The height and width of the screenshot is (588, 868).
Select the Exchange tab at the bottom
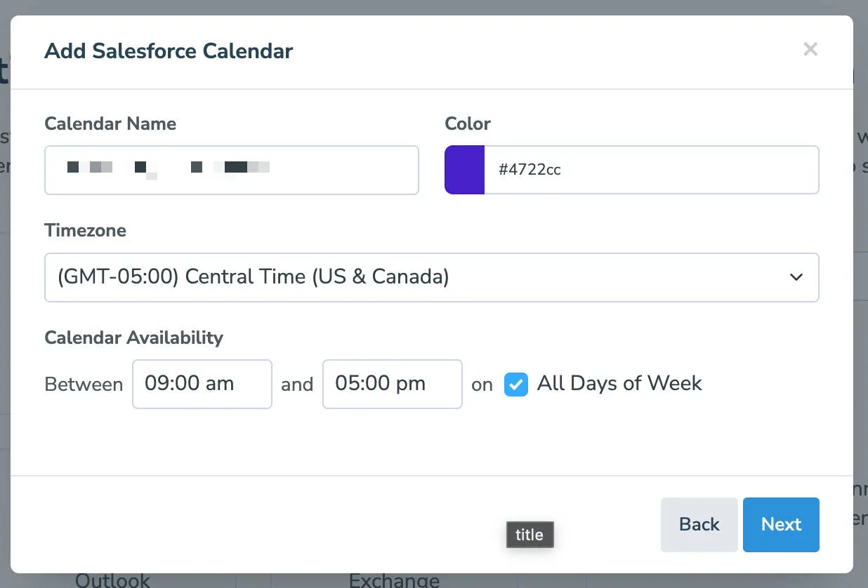(x=394, y=580)
